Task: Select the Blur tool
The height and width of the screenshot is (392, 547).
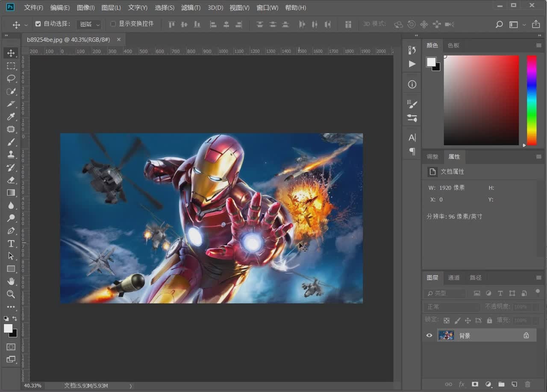Action: coord(11,205)
